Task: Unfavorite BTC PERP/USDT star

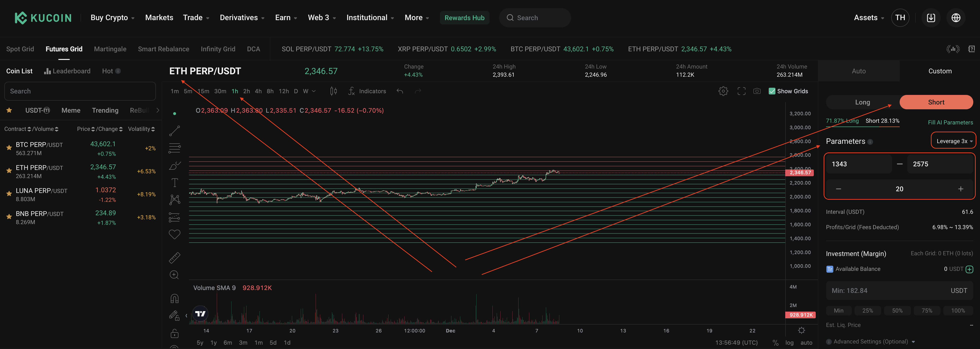Action: click(9, 148)
